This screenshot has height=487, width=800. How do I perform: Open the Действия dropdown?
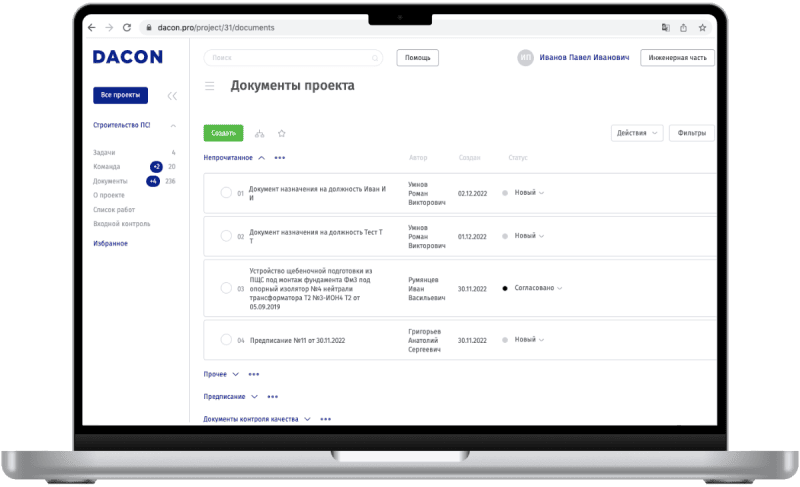tap(637, 133)
